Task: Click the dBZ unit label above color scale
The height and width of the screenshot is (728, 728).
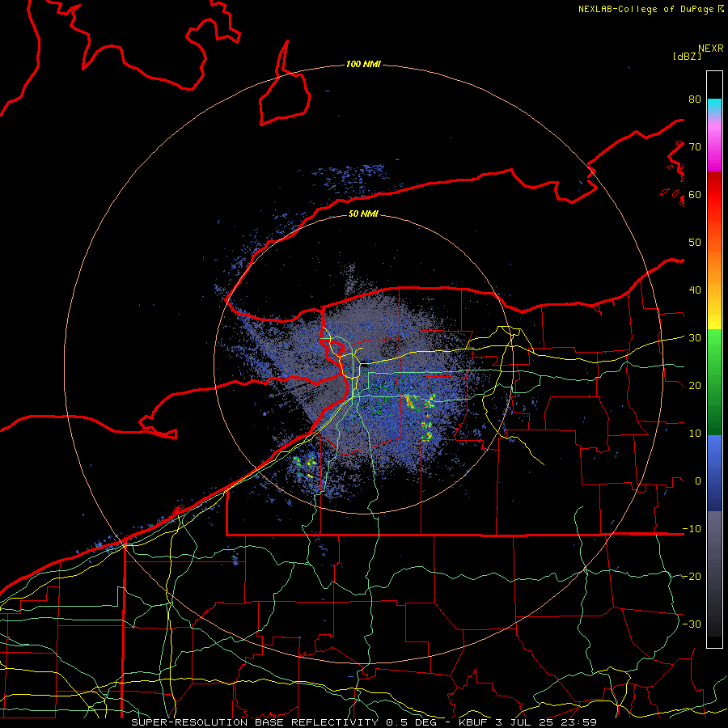Action: 687,56
